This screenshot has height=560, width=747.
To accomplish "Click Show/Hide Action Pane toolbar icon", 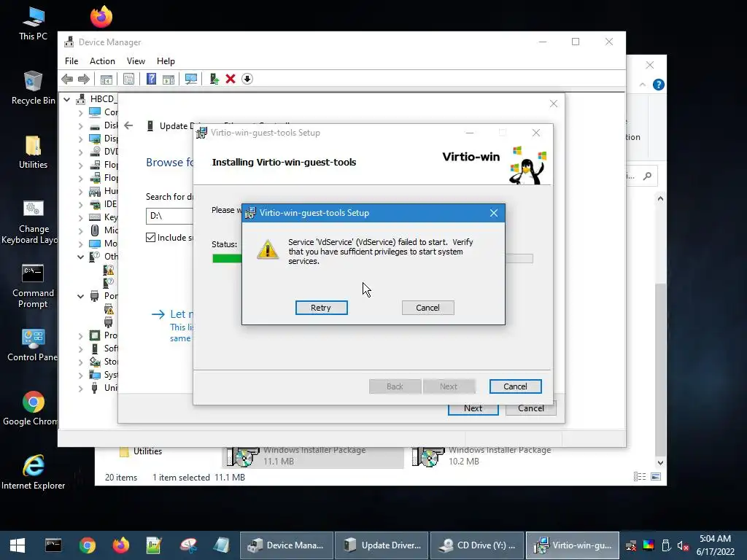I will [x=169, y=79].
